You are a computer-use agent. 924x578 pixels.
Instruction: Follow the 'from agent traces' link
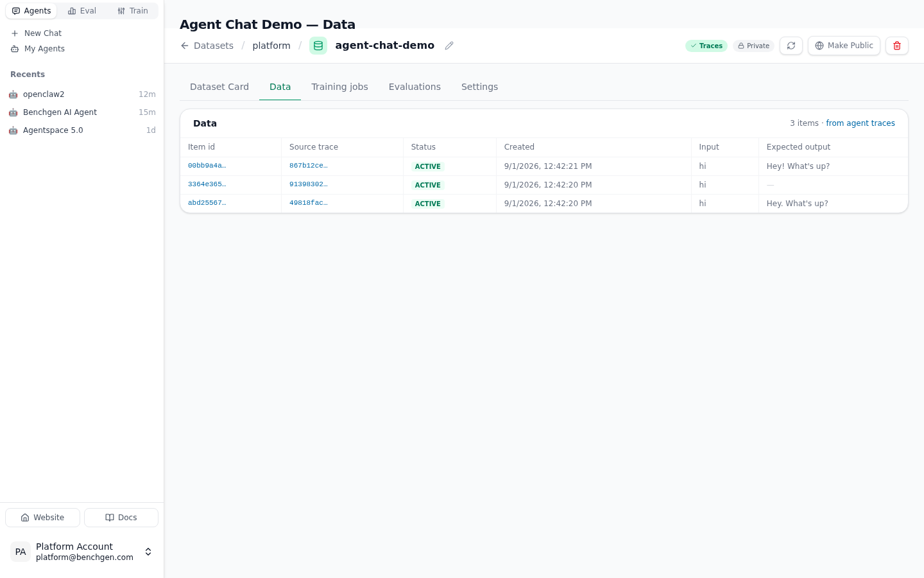point(860,123)
